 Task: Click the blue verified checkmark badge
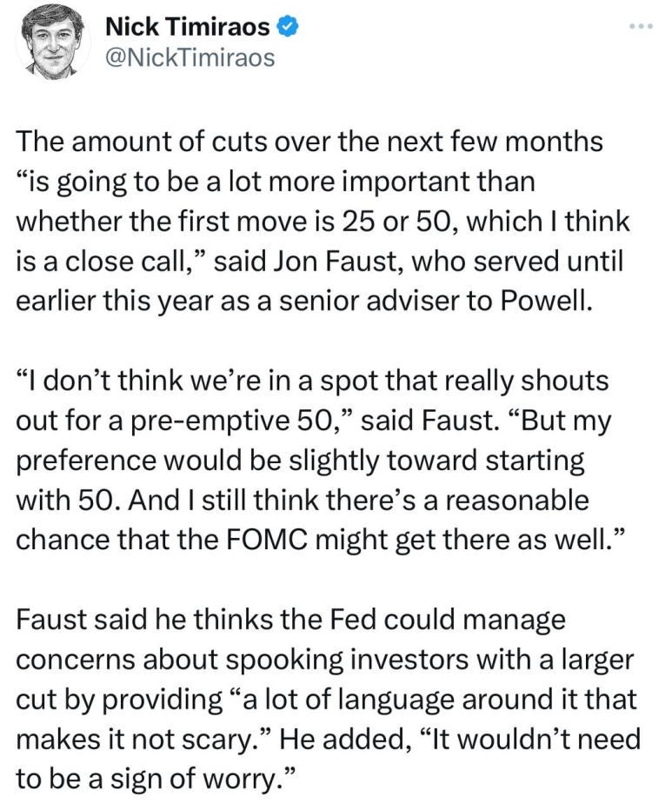pyautogui.click(x=288, y=26)
